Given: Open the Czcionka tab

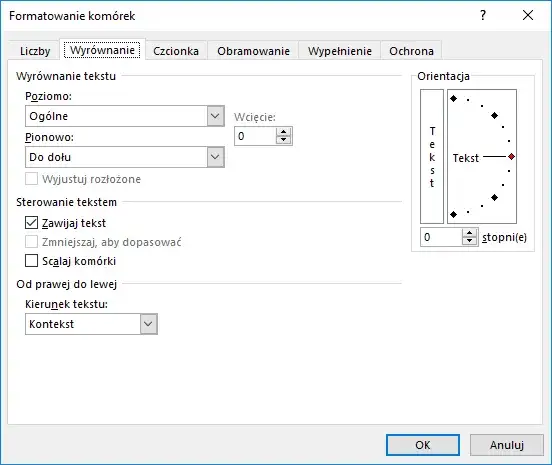Looking at the screenshot, I should tap(176, 51).
